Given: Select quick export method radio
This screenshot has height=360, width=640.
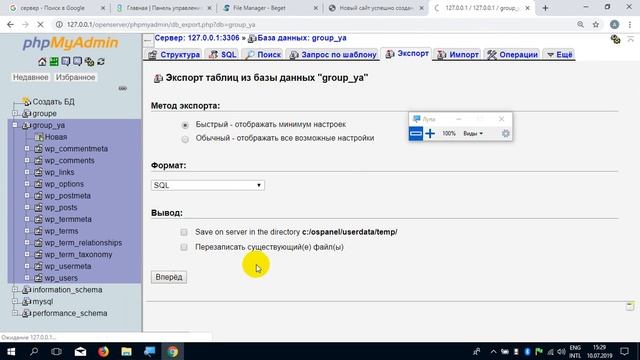Looking at the screenshot, I should 185,125.
